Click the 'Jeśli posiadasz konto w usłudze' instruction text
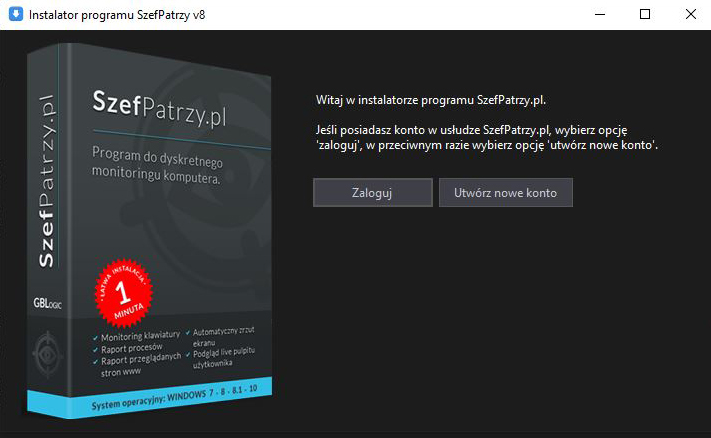This screenshot has width=711, height=438. [x=487, y=137]
